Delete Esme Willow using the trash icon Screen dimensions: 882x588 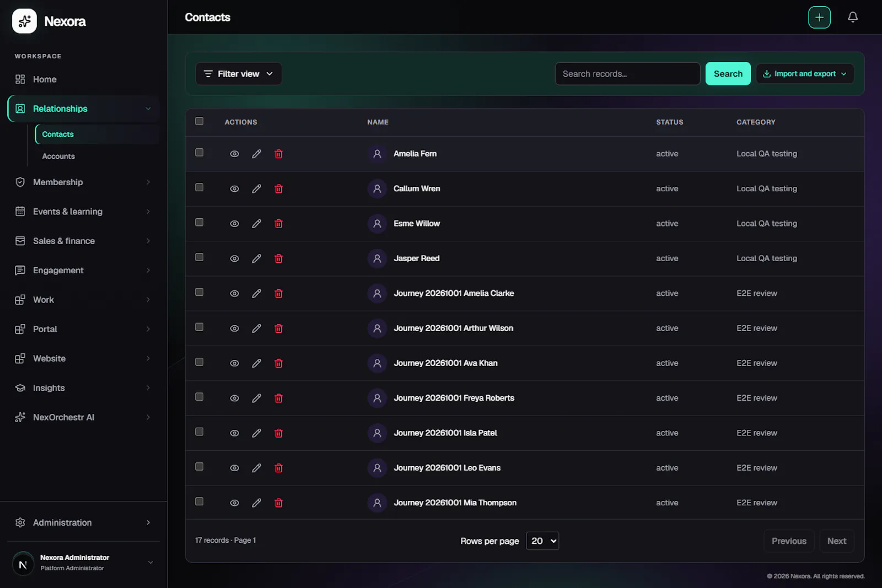click(x=278, y=224)
